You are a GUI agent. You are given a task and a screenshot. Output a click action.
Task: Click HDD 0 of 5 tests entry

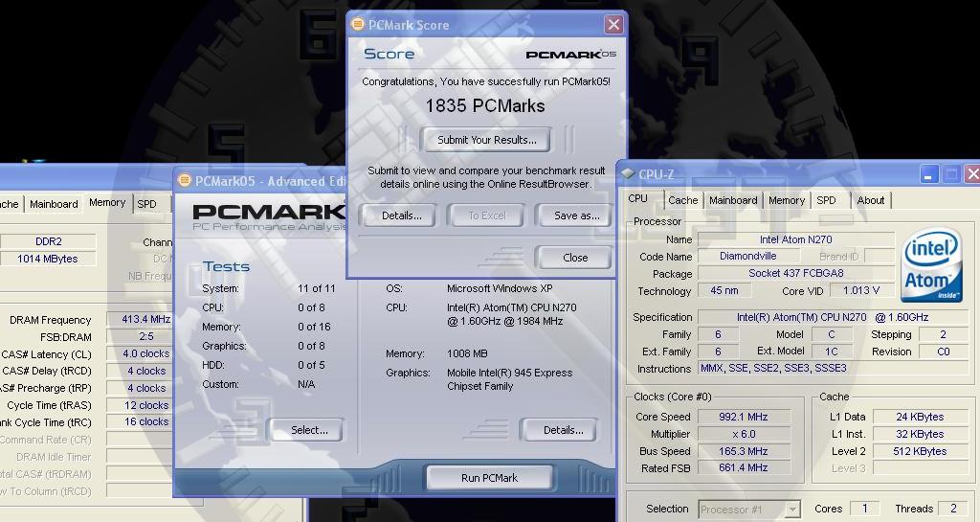(264, 365)
